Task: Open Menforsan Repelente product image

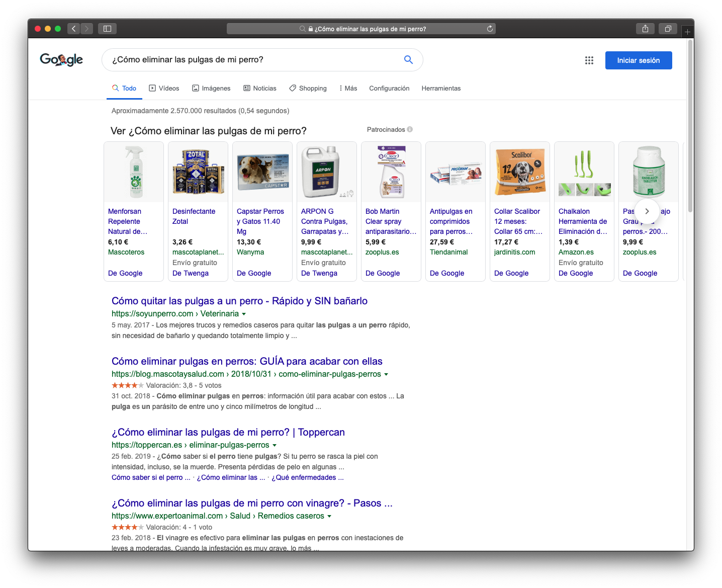Action: 134,172
